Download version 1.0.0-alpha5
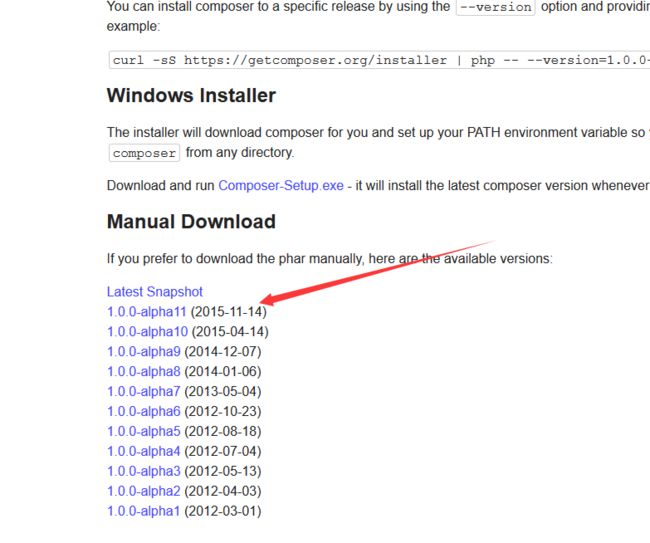 [143, 431]
